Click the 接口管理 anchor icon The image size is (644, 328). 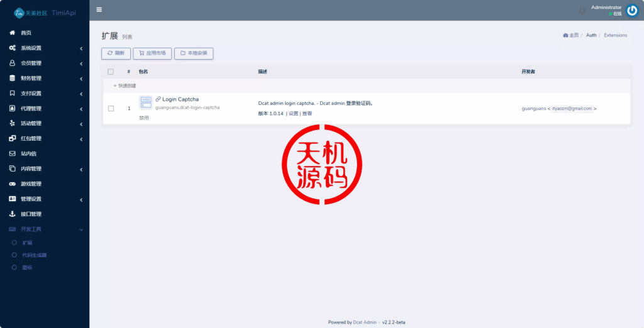pyautogui.click(x=13, y=214)
